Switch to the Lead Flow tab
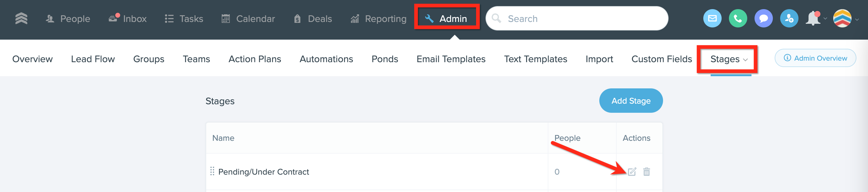 (93, 59)
